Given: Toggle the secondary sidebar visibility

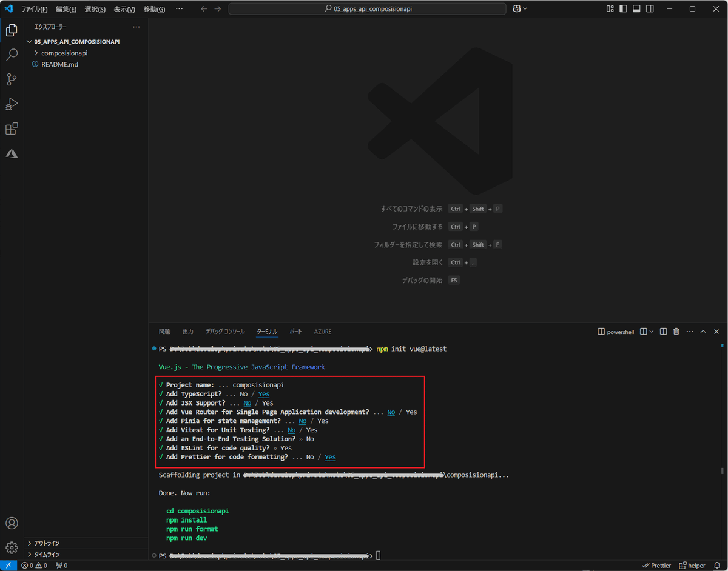Looking at the screenshot, I should coord(649,8).
